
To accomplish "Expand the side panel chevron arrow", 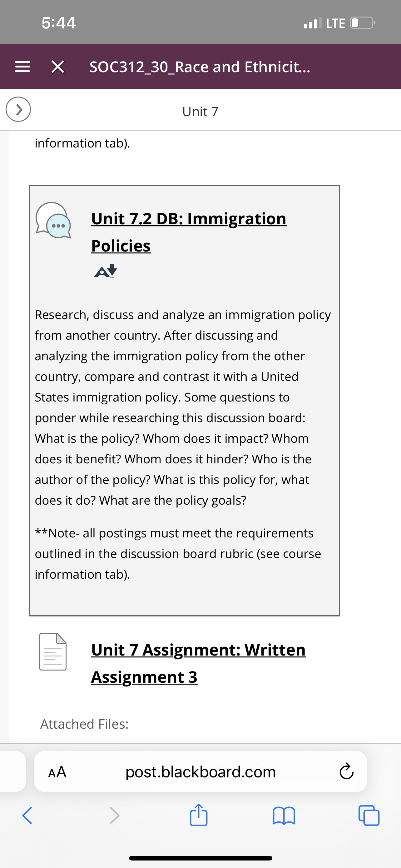I will (x=18, y=109).
